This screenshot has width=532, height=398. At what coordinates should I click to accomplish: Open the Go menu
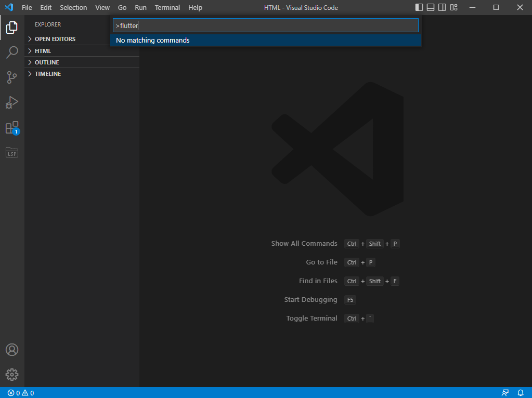pyautogui.click(x=122, y=7)
